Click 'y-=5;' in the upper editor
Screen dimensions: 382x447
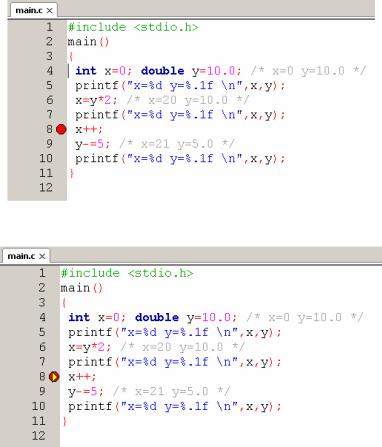point(93,144)
